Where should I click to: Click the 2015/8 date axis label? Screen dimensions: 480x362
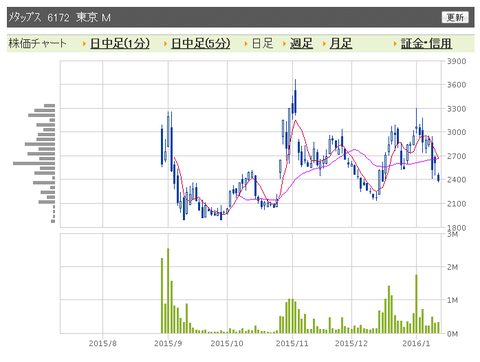coord(103,343)
